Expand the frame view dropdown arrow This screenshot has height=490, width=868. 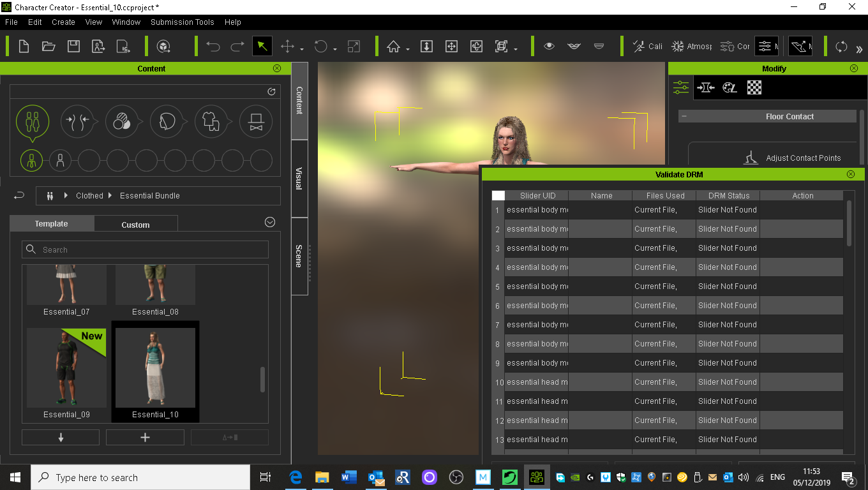515,48
